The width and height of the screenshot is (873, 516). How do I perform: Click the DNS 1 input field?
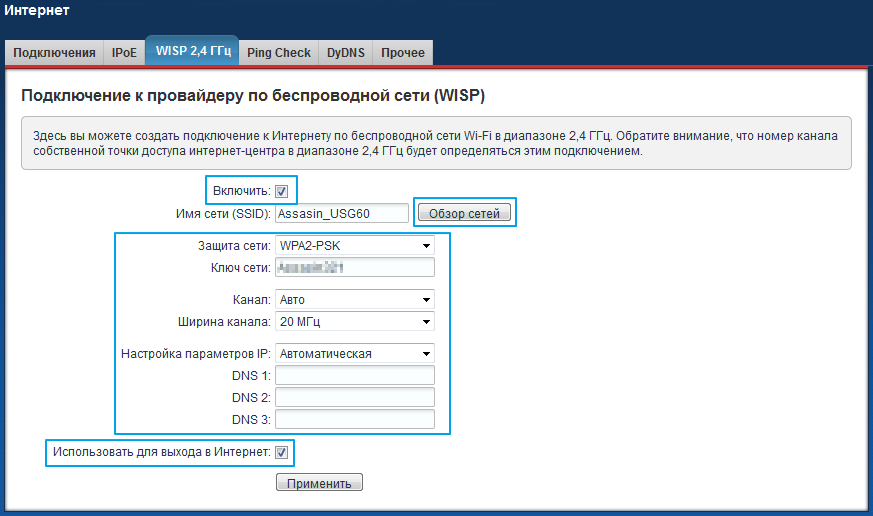click(x=355, y=375)
